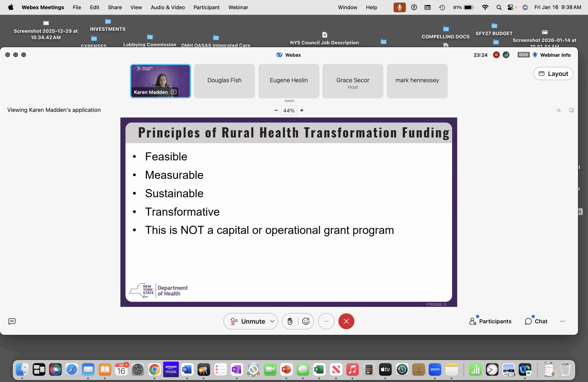Open more options next to Chat
Viewport: 588px width, 382px height.
point(563,321)
